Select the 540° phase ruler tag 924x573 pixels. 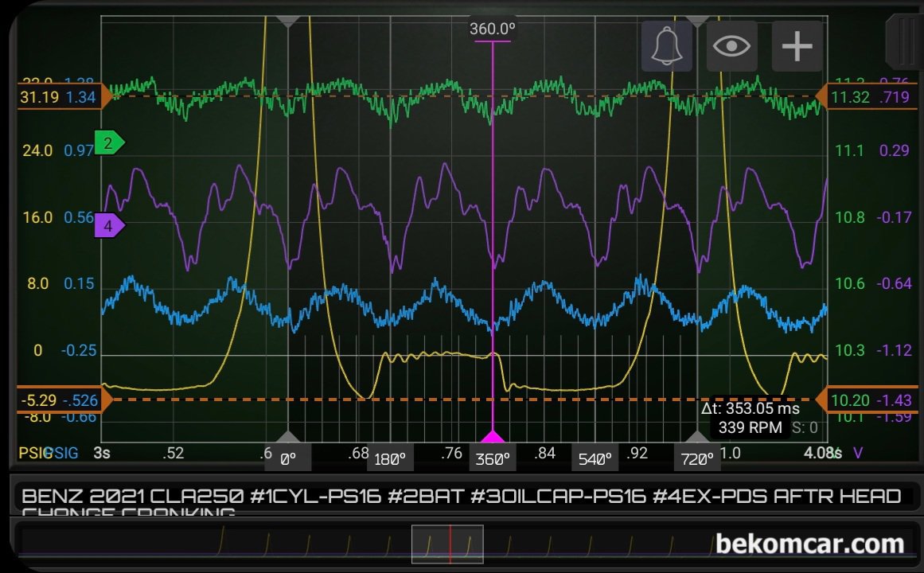coord(595,458)
